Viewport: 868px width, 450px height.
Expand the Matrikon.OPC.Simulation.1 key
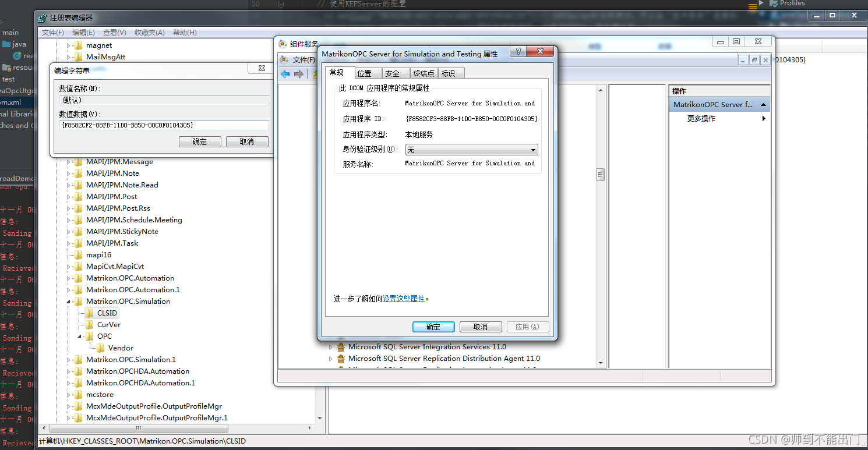68,360
